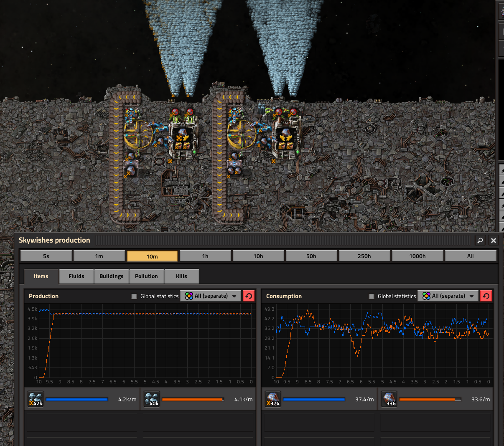504x446 pixels.
Task: Enable Global statistics checkbox in Production panel
Action: click(x=134, y=296)
